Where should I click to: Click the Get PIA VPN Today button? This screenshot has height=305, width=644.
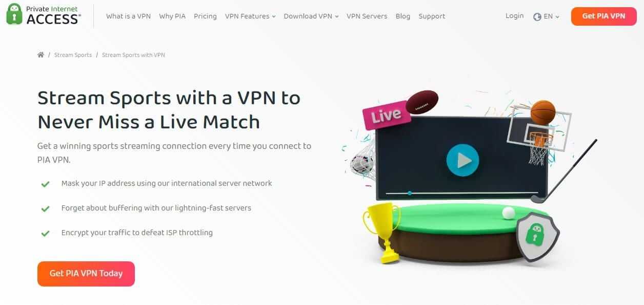point(86,274)
